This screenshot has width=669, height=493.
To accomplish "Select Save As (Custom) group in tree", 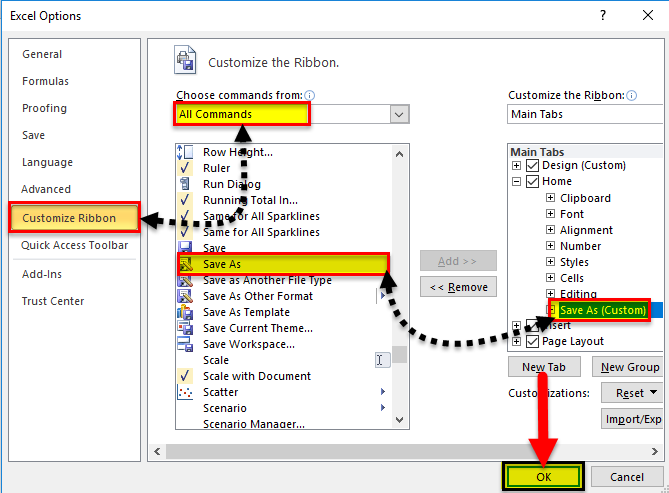I will click(603, 310).
